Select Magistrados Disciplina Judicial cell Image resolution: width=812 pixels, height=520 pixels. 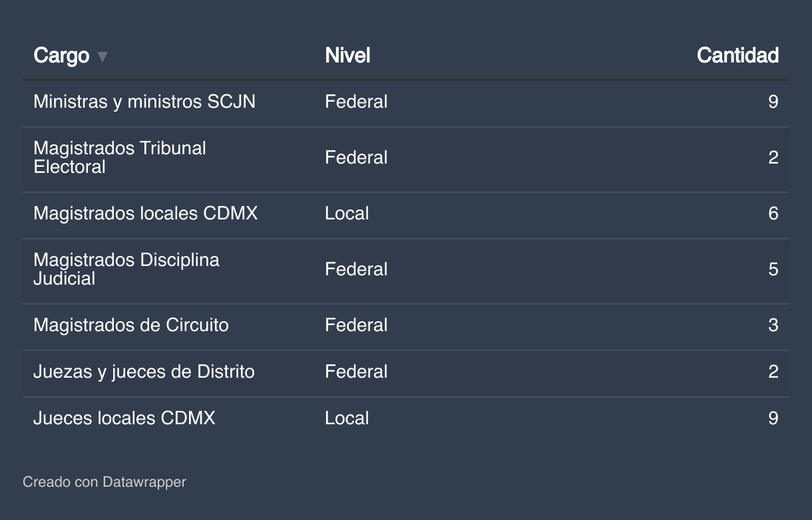point(126,269)
